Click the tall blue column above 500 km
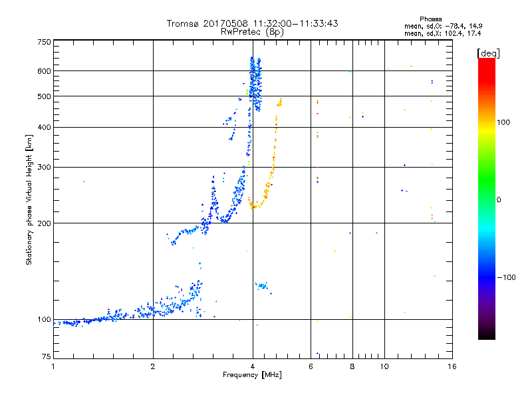This screenshot has height=399, width=532. coord(255,84)
